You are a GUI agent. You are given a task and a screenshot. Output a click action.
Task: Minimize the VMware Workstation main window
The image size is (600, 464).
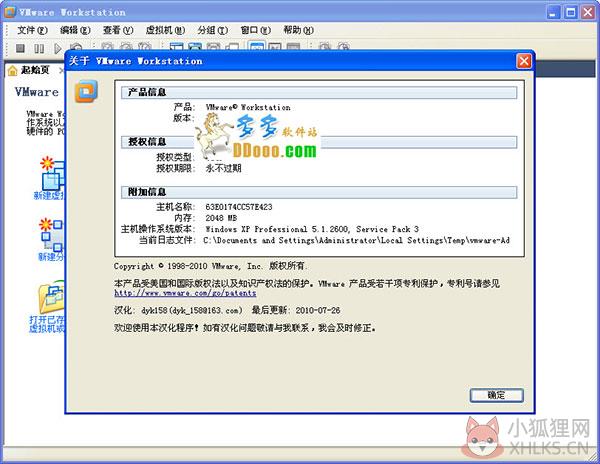pyautogui.click(x=553, y=12)
